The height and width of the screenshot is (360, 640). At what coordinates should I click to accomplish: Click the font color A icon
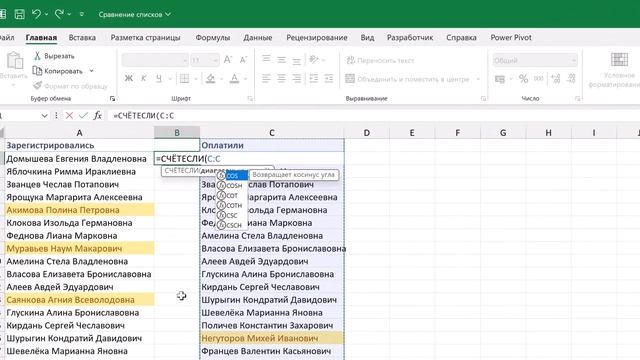tap(234, 78)
